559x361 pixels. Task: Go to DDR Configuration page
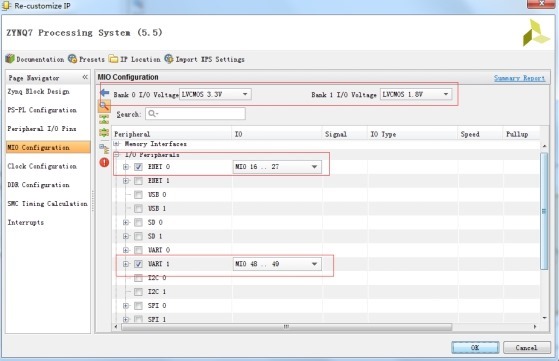39,185
